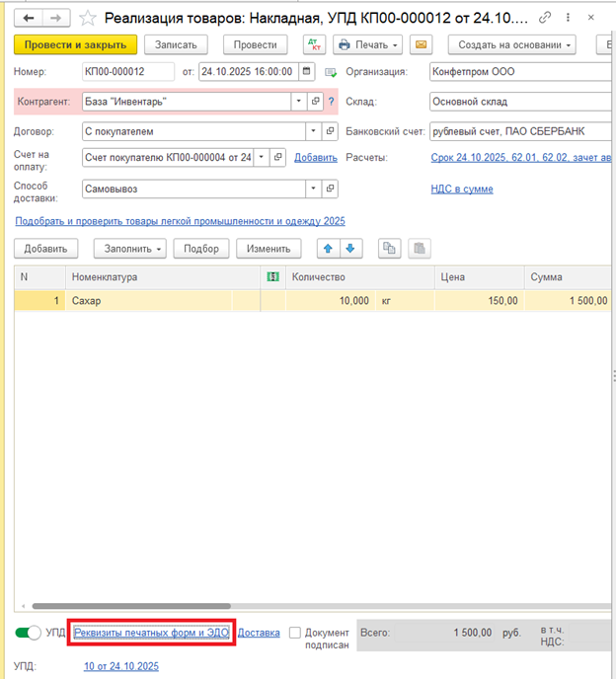Copy the link to this document icon
This screenshot has width=616, height=679.
(x=545, y=18)
